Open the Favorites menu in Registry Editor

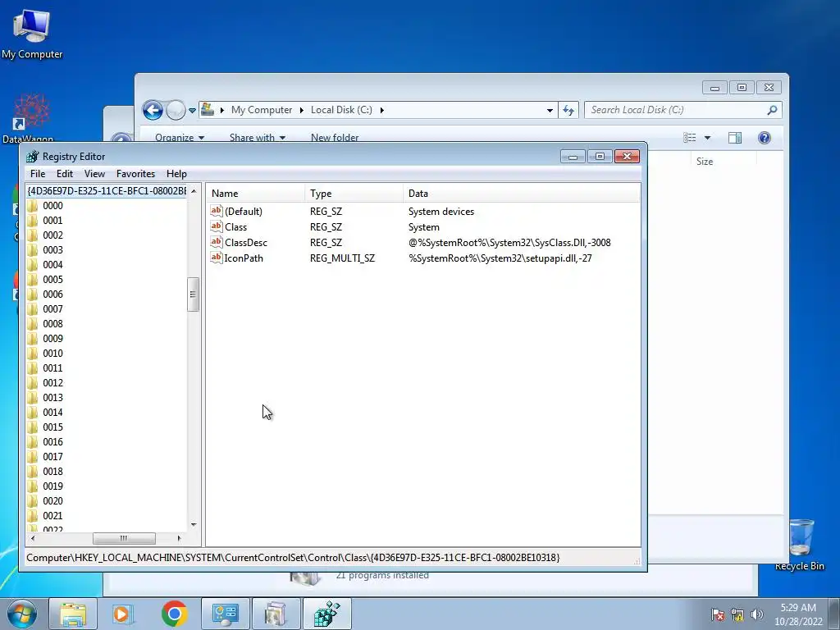pyautogui.click(x=135, y=174)
